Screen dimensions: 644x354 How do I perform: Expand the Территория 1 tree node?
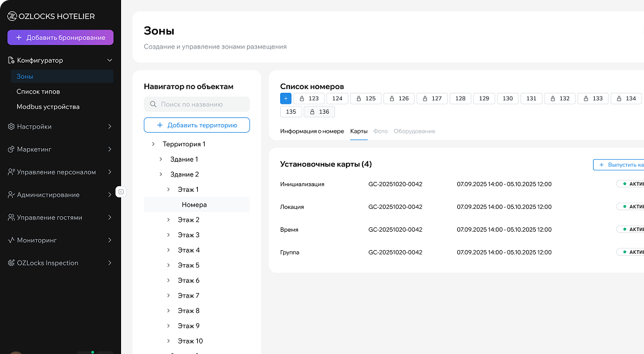coord(153,144)
